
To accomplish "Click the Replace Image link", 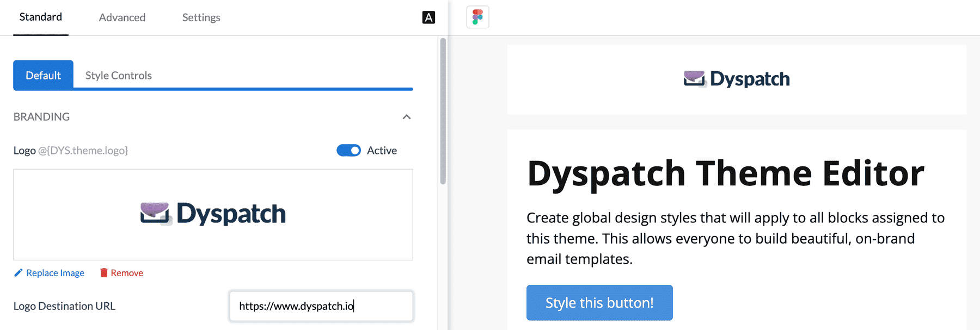I will click(55, 273).
